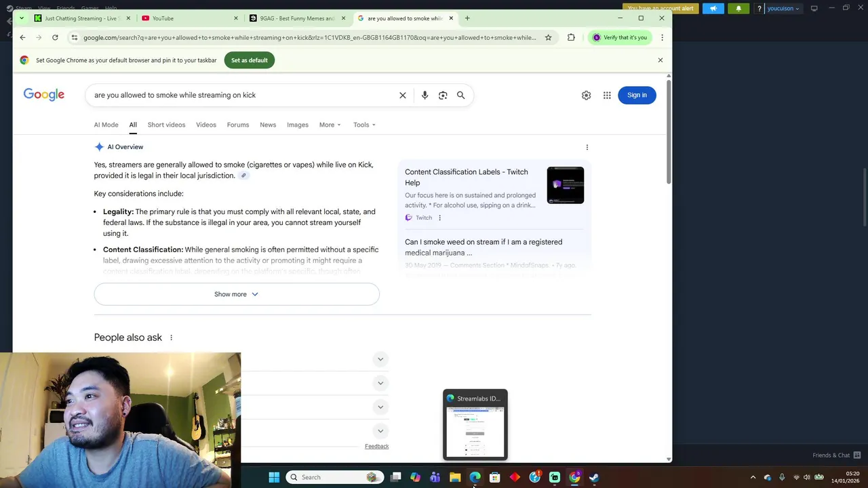Open Steam notifications bell

click(x=738, y=8)
